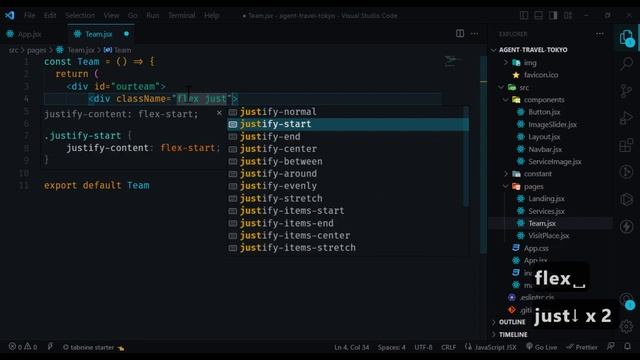Image resolution: width=640 pixels, height=360 pixels.
Task: Open the Explorer activity bar icon
Action: pos(626,38)
